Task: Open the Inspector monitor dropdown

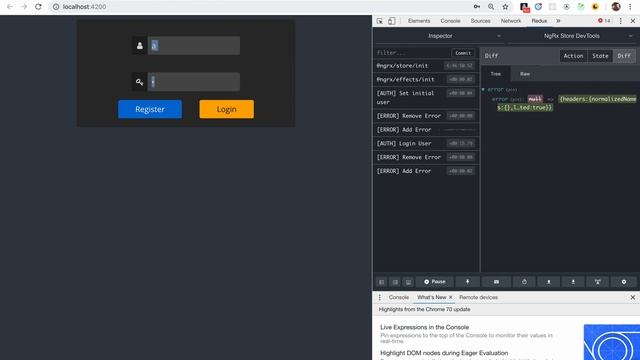Action: tap(440, 36)
